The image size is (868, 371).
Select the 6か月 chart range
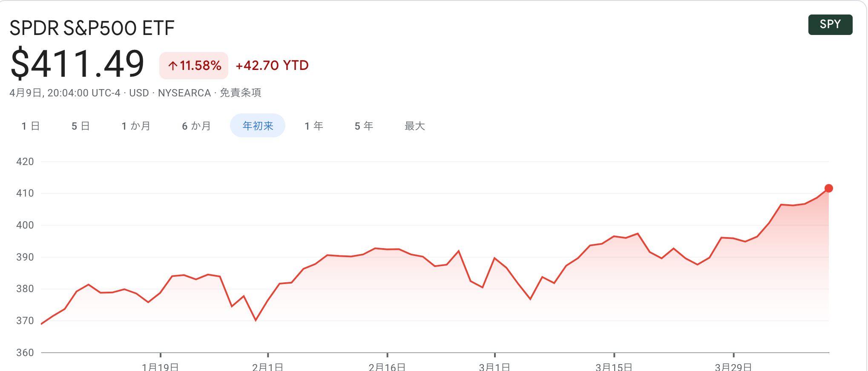click(x=196, y=126)
